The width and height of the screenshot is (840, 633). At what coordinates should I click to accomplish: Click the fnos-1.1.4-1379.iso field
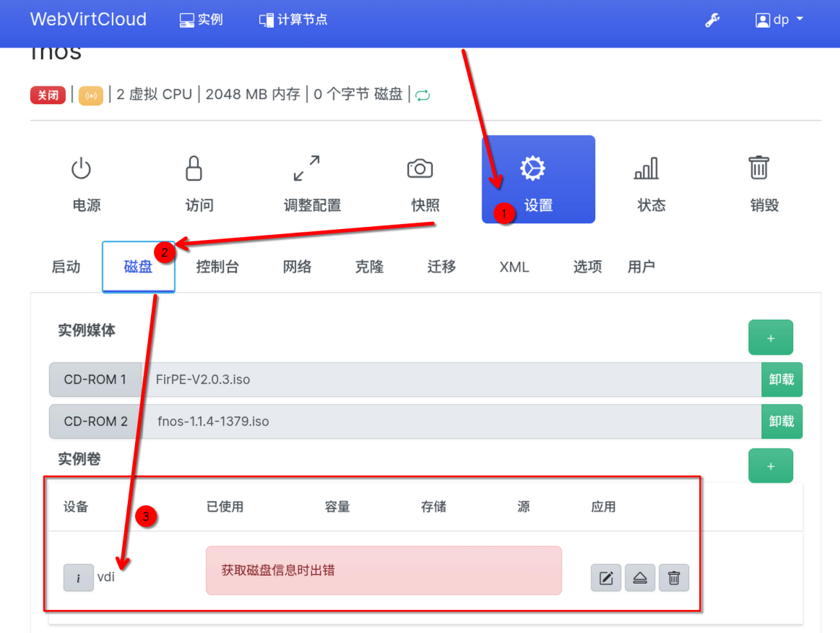point(451,421)
